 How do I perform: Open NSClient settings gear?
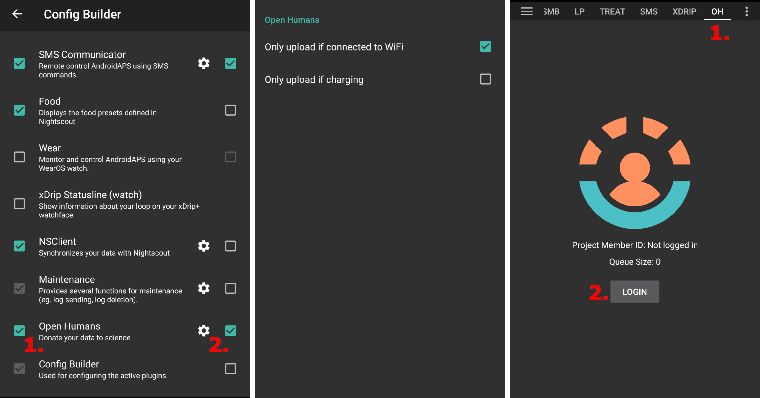204,246
